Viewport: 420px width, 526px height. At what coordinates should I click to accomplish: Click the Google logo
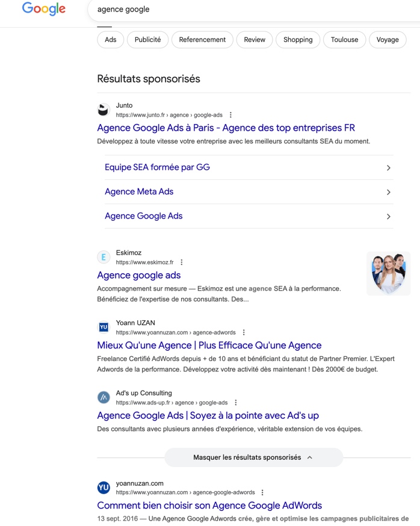pyautogui.click(x=43, y=9)
